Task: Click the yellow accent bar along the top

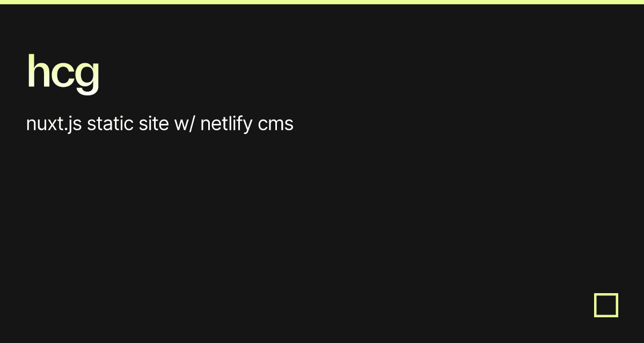Action: pyautogui.click(x=322, y=2)
